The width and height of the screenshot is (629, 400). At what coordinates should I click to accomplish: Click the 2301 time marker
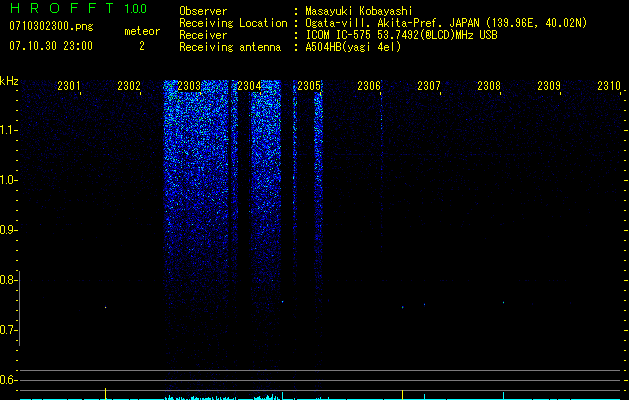(69, 85)
